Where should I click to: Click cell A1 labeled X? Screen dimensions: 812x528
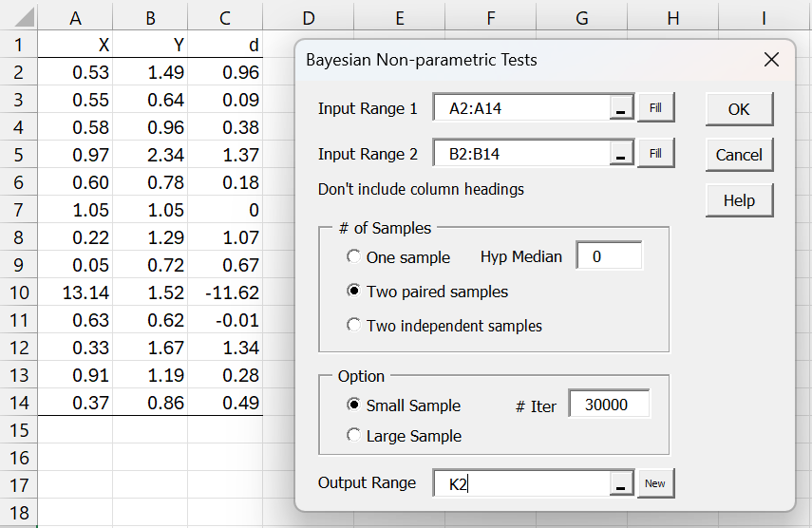75,45
